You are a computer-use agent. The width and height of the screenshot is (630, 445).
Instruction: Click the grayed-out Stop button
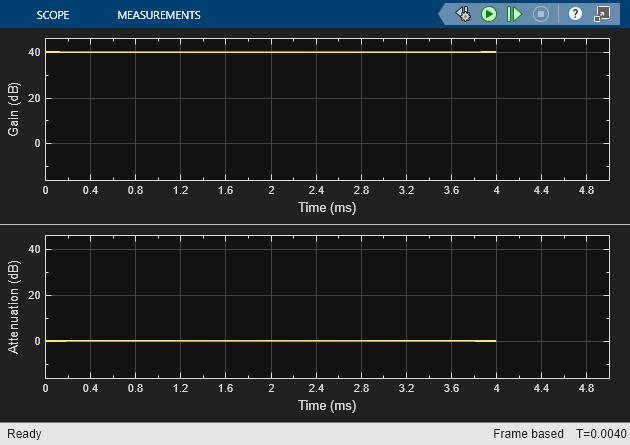click(x=541, y=14)
